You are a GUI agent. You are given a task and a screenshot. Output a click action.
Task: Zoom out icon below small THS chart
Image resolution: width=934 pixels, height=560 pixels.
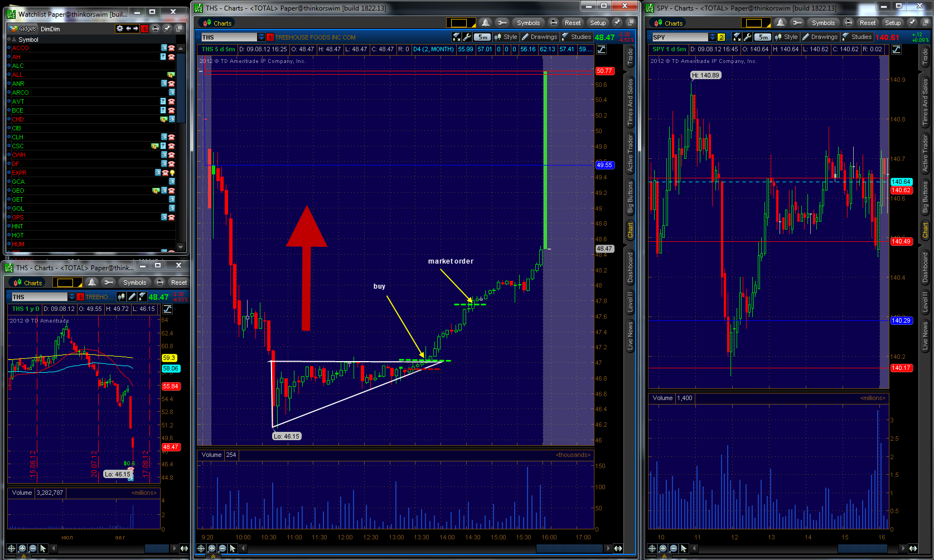(x=33, y=549)
